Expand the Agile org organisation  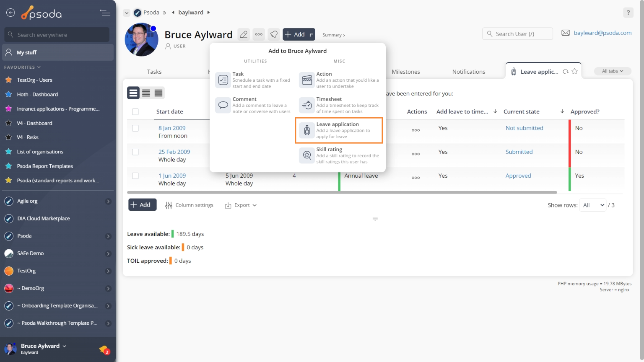click(108, 202)
